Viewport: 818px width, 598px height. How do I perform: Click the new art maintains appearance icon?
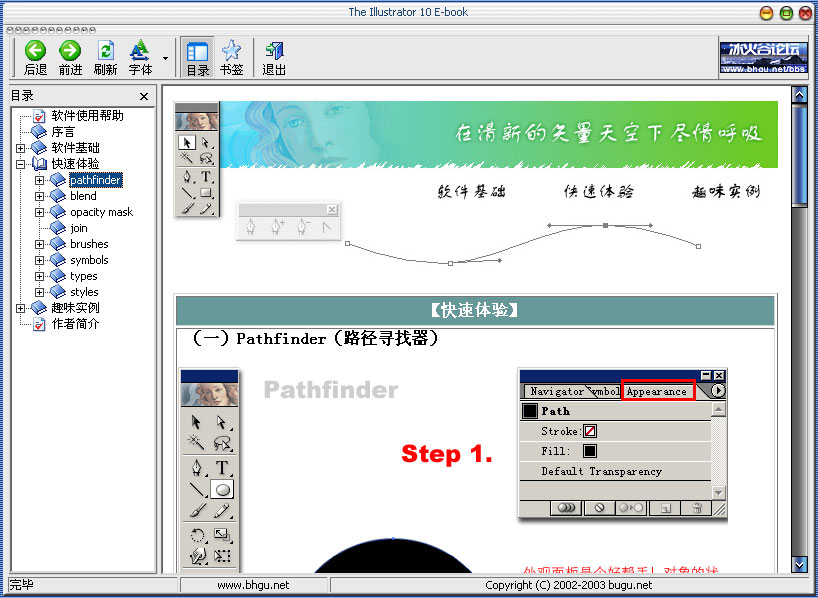click(x=566, y=508)
